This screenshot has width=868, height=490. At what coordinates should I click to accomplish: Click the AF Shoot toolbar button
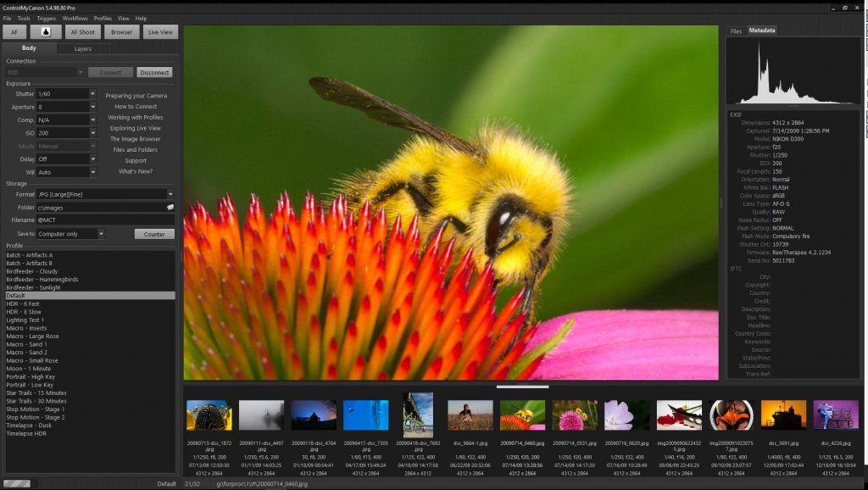(x=82, y=32)
